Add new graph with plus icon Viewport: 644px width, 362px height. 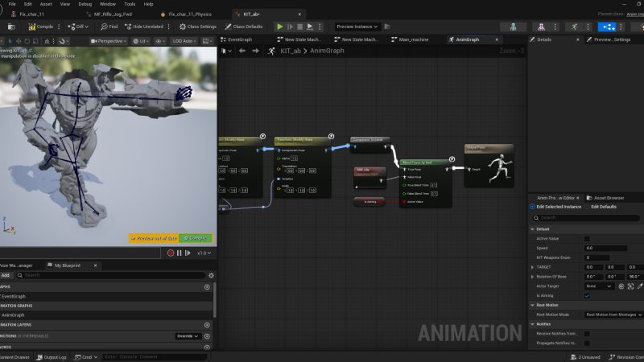pyautogui.click(x=207, y=287)
